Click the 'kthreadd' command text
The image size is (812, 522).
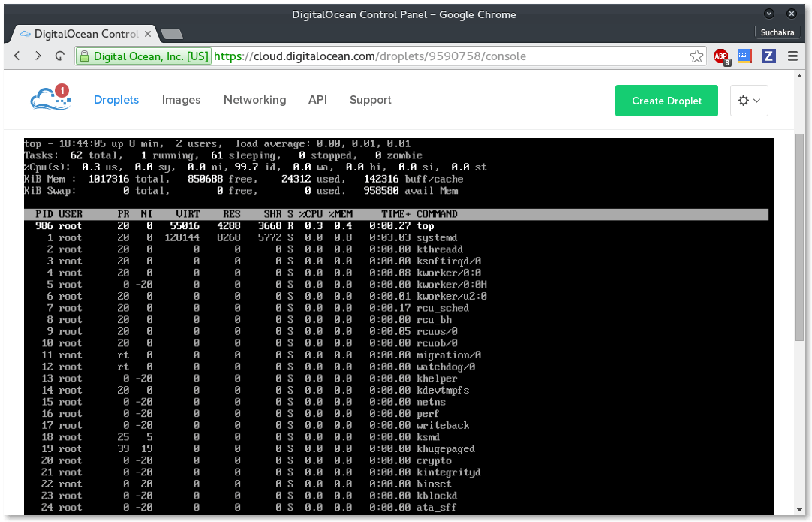[439, 249]
